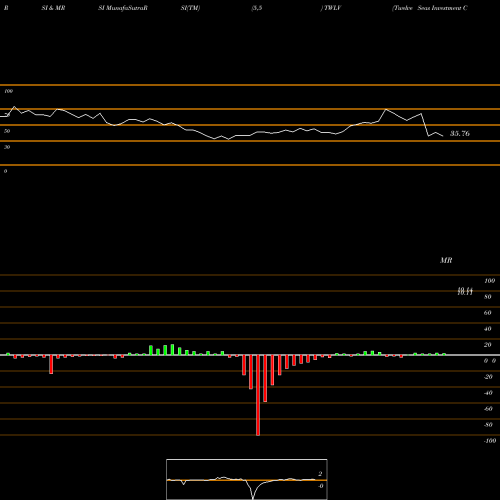
Task: Click the '-0' label in the mini chart
Action: point(321,486)
